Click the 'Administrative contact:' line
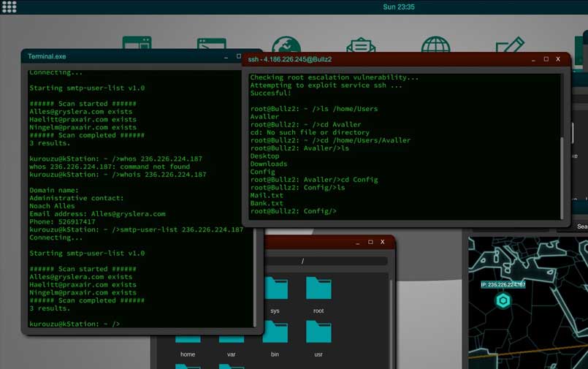 pos(77,198)
